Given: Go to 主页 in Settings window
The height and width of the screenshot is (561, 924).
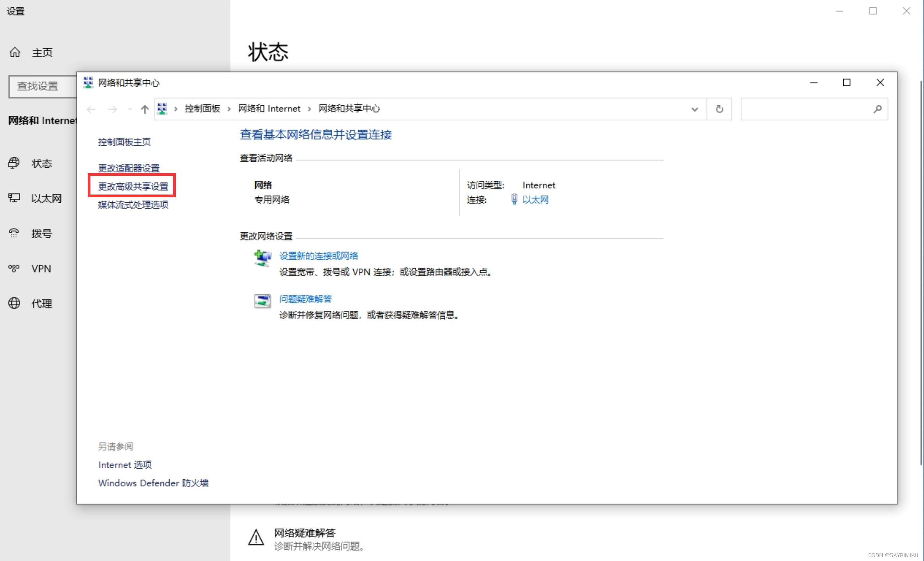Looking at the screenshot, I should click(x=42, y=52).
